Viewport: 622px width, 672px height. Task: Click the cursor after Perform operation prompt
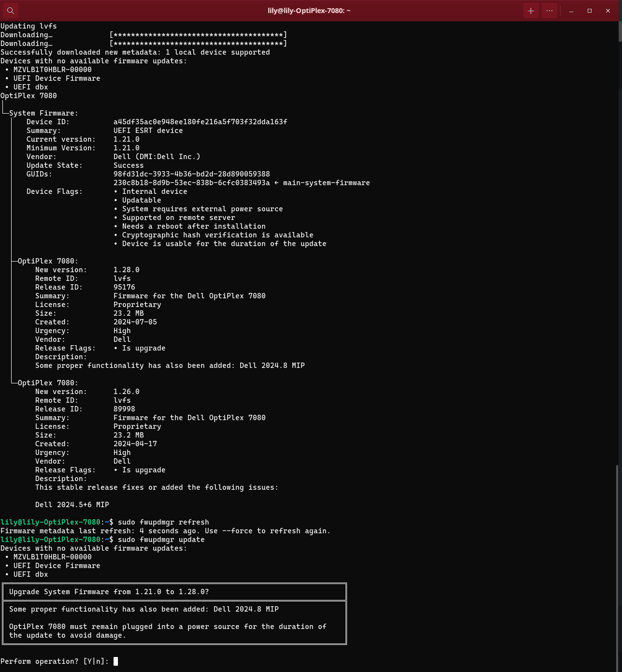116,661
